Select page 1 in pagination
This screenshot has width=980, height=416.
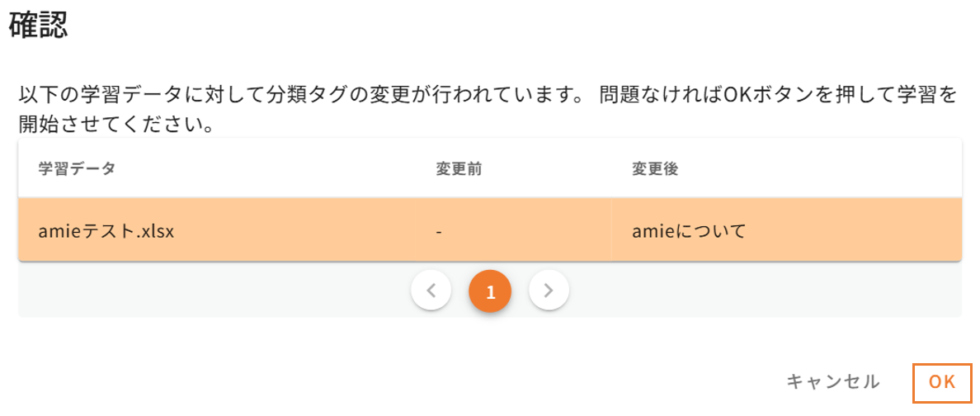click(x=490, y=291)
